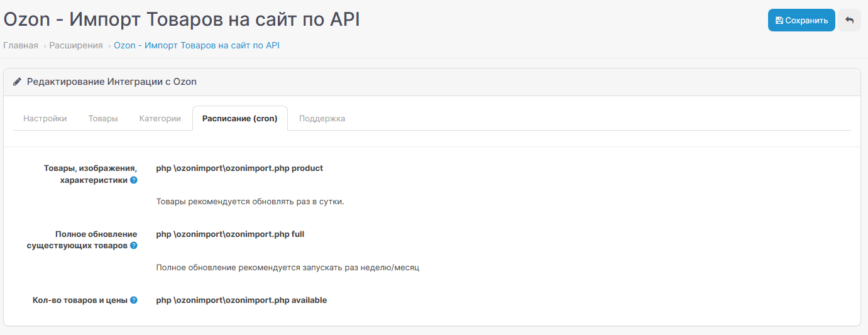Click the ozonimport.php available command text
Viewport: 868px width, 335px height.
point(241,300)
